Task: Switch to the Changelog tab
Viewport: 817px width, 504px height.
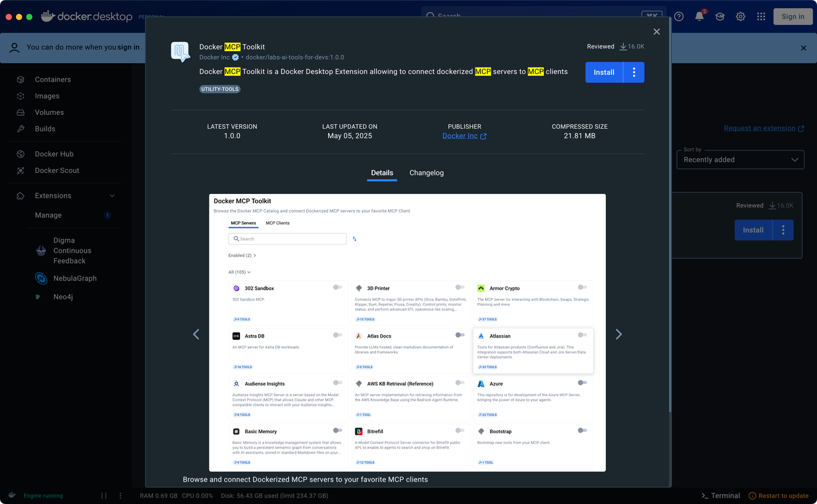Action: (426, 173)
